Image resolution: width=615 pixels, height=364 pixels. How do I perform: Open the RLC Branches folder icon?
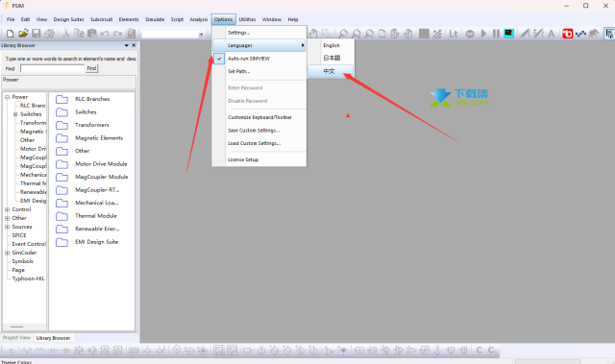click(x=61, y=99)
